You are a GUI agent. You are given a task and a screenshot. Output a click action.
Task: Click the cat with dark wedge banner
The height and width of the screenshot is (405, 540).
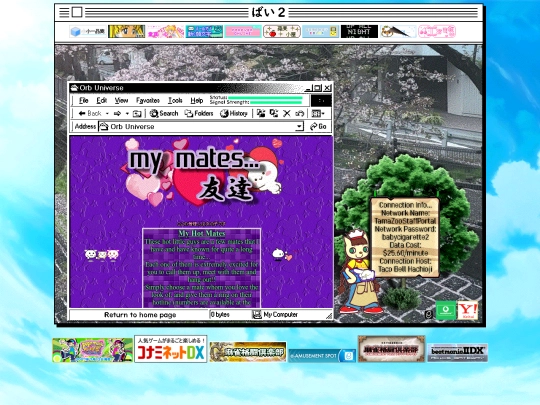click(x=398, y=32)
